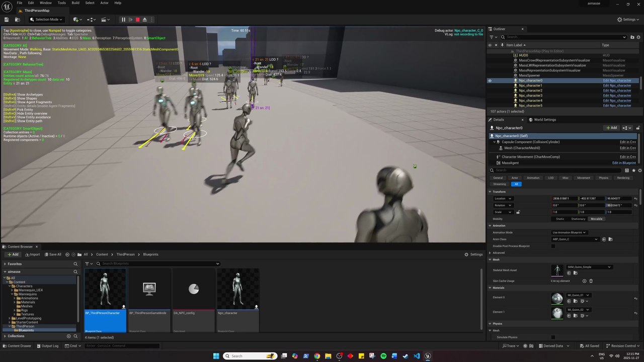Open the Selection Mode dropdown

coord(46,20)
